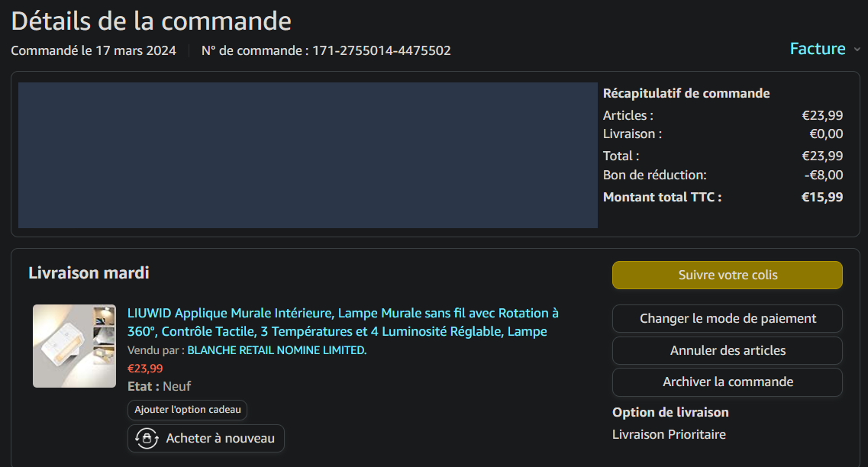Click the Montant total TTC amount €15,99
This screenshot has width=868, height=467.
point(821,197)
